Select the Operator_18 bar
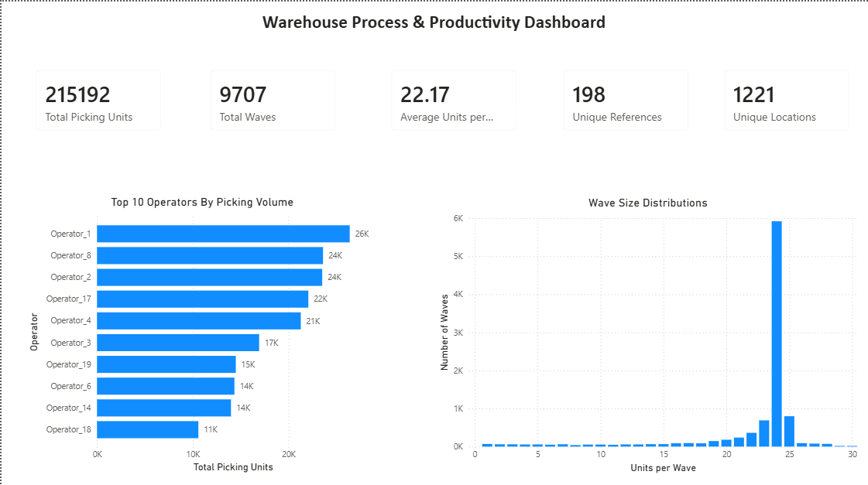Viewport: 868px width, 485px height. pyautogui.click(x=147, y=430)
